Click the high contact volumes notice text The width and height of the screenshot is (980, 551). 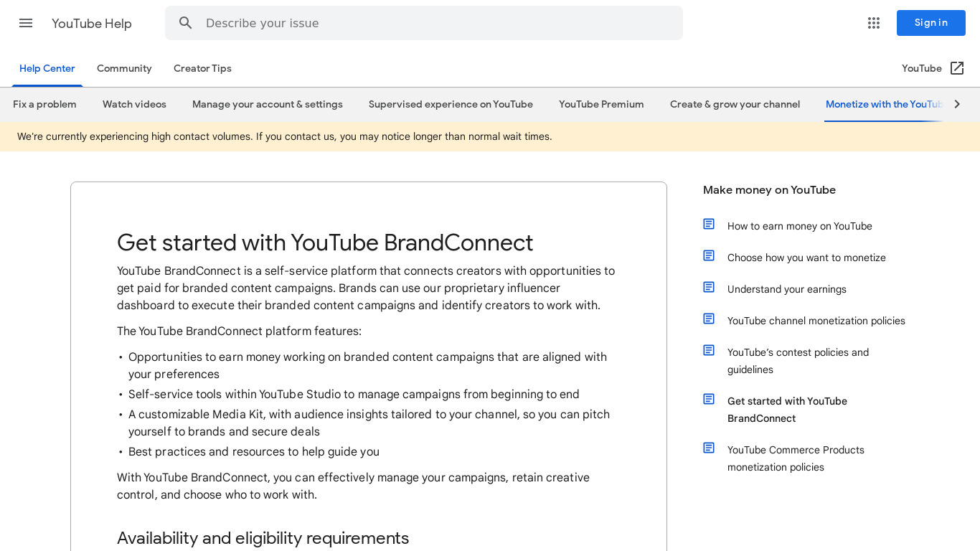coord(285,136)
